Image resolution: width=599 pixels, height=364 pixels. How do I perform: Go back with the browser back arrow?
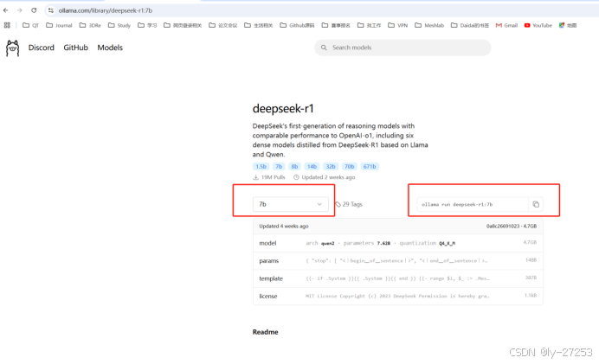click(6, 10)
